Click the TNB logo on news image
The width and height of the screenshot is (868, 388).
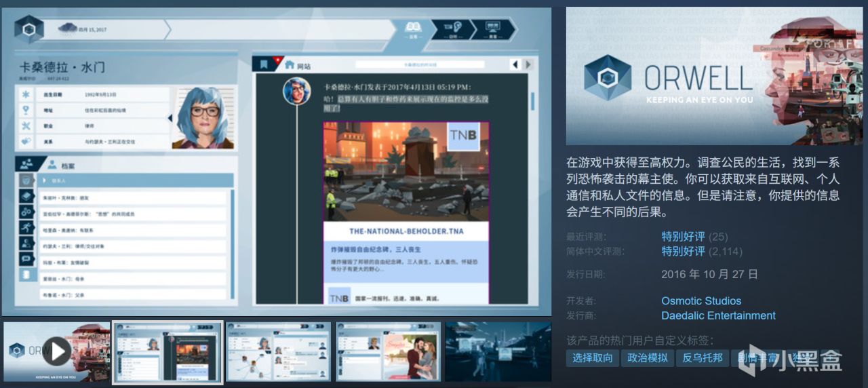point(463,137)
